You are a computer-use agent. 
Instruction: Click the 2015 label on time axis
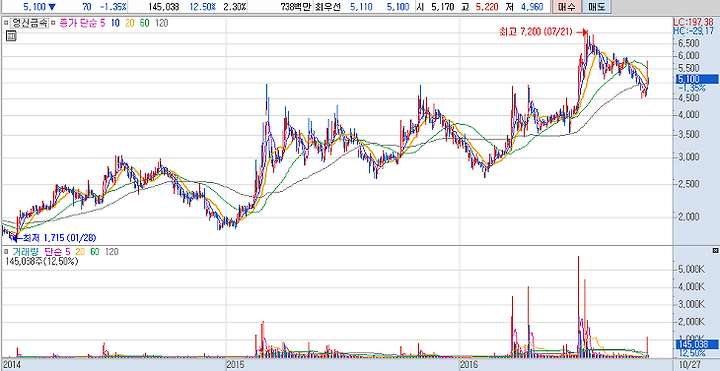(x=236, y=364)
